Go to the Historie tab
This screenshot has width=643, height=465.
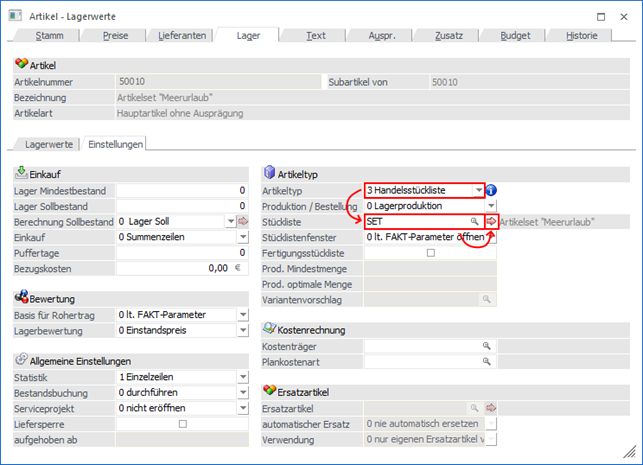pos(582,35)
